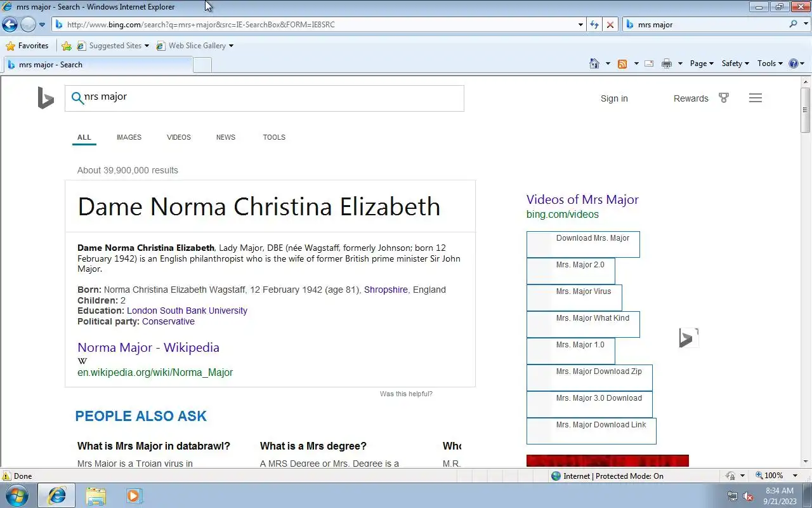Viewport: 812px width, 508px height.
Task: Click the bing.com/videos link
Action: coord(563,215)
